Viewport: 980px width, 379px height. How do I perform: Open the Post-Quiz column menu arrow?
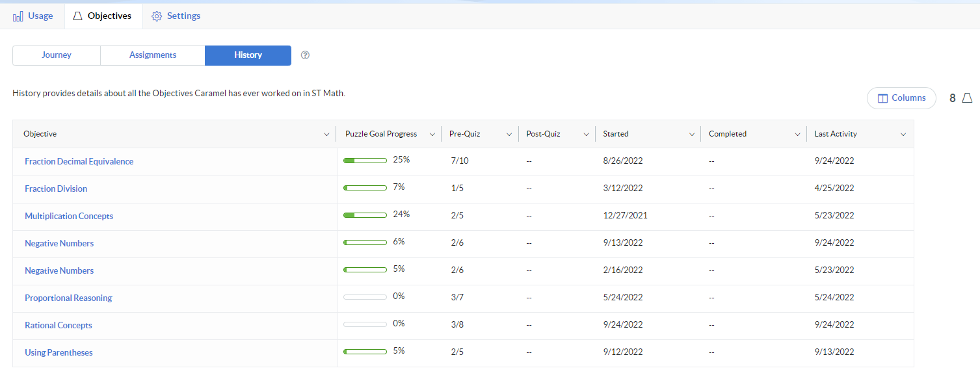(586, 135)
